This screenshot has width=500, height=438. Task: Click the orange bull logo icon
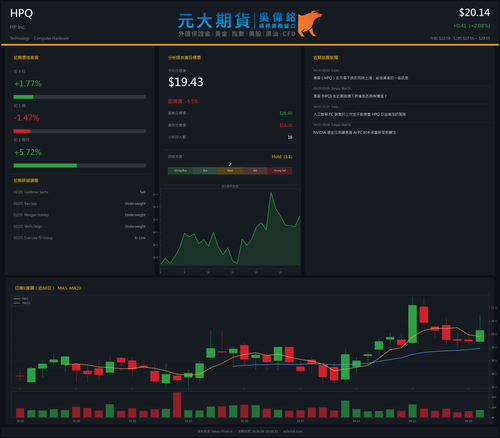pyautogui.click(x=309, y=23)
